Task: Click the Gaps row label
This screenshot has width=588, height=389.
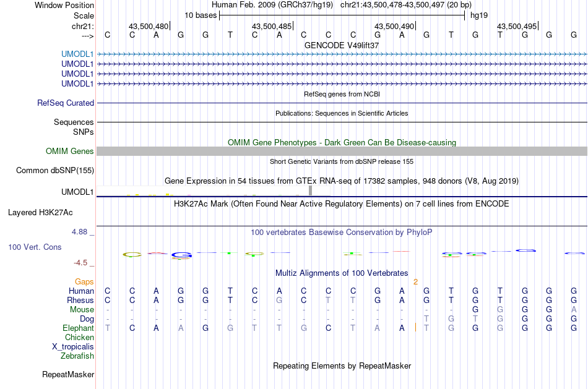Action: pyautogui.click(x=84, y=282)
